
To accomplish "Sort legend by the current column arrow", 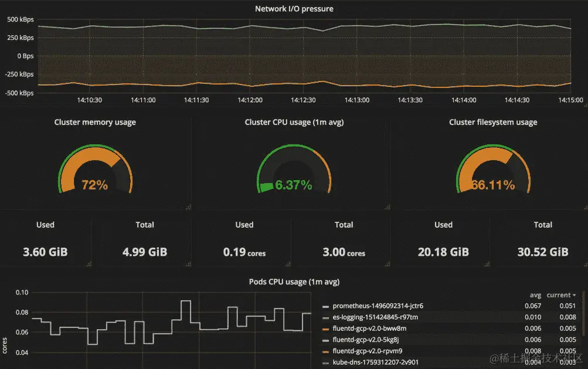I will click(x=574, y=295).
